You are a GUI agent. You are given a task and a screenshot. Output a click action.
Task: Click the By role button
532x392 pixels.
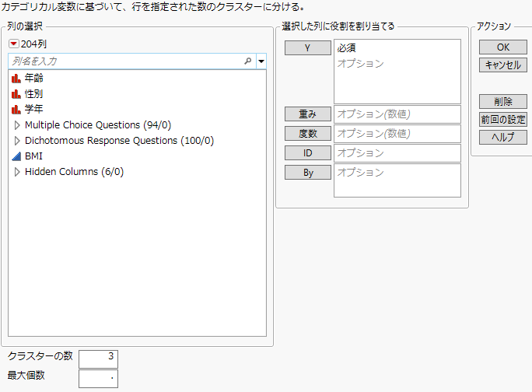pos(308,173)
